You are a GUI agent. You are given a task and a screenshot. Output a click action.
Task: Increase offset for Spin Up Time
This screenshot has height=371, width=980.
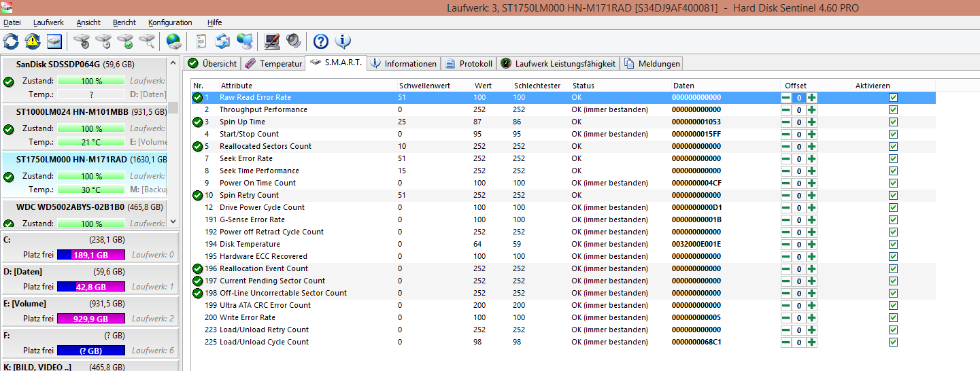point(811,122)
